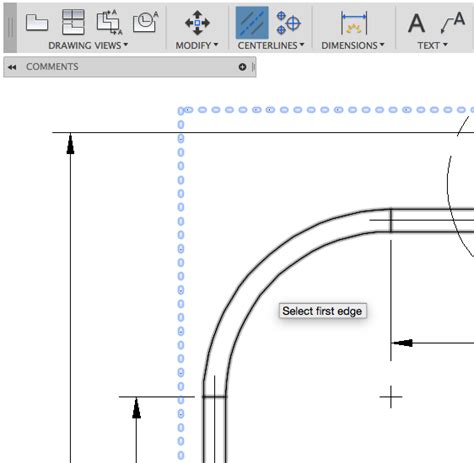This screenshot has height=463, width=474.
Task: Collapse the COMMENTS panel arrows
Action: click(x=12, y=67)
